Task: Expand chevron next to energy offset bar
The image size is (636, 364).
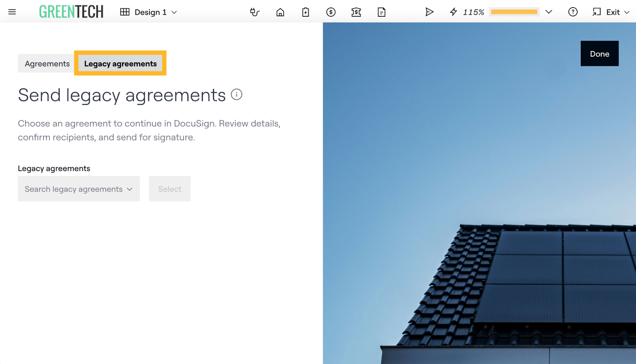Action: pos(549,12)
